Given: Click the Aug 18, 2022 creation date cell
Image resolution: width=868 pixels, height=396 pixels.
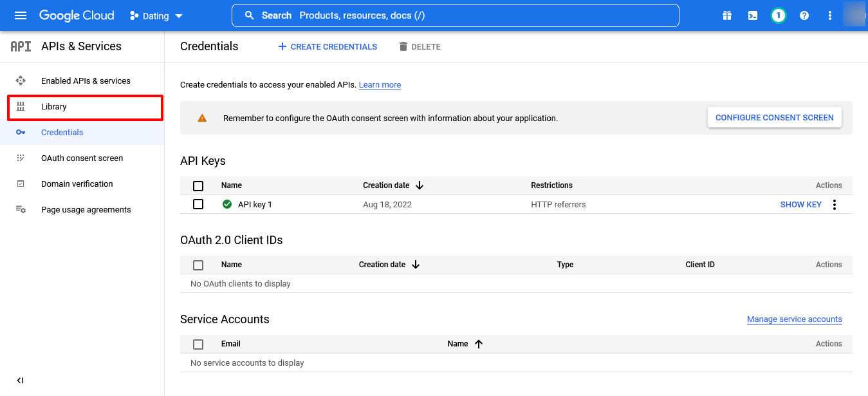Looking at the screenshot, I should coord(387,205).
